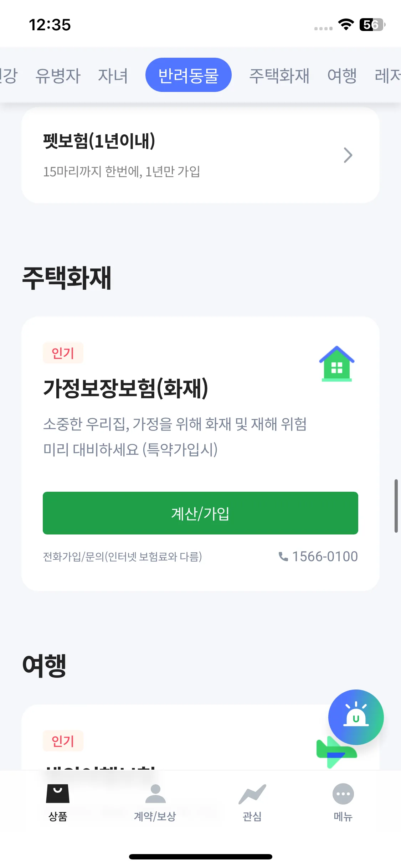Choose the 유병자 category tab
The width and height of the screenshot is (401, 868).
click(x=58, y=76)
